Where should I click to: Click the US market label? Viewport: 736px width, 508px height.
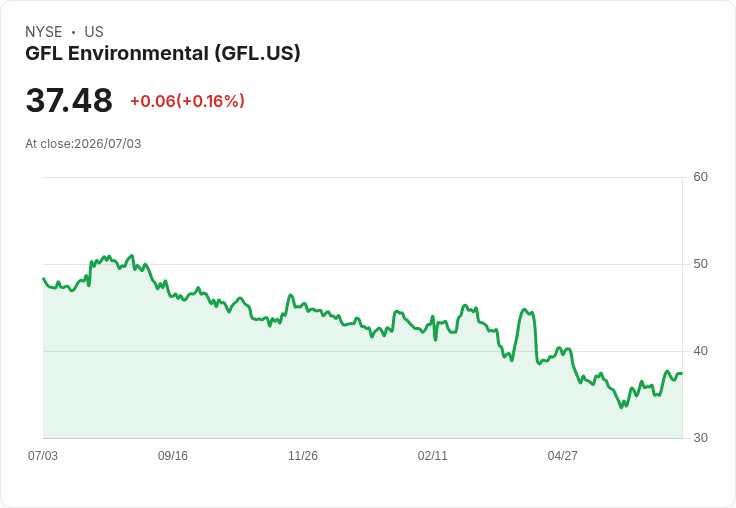(x=94, y=32)
